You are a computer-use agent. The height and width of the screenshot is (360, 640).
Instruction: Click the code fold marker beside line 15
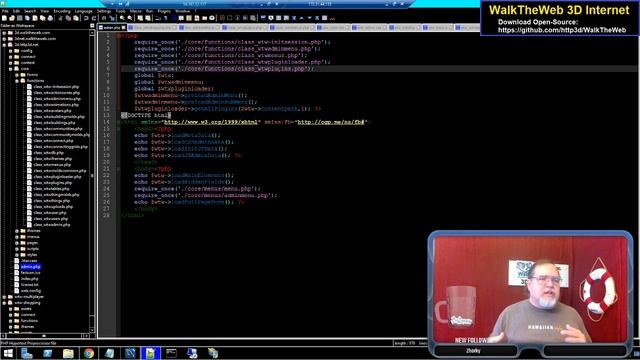(118, 129)
